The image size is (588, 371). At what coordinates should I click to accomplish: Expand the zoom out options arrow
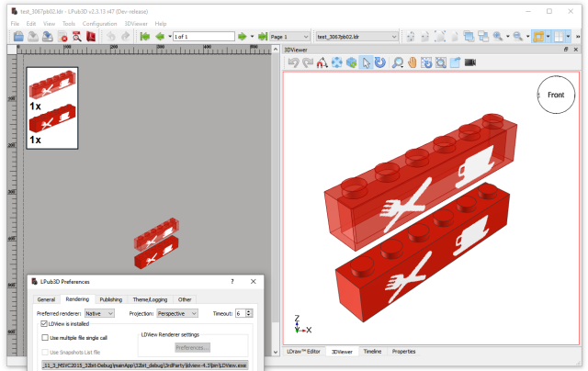pos(527,37)
